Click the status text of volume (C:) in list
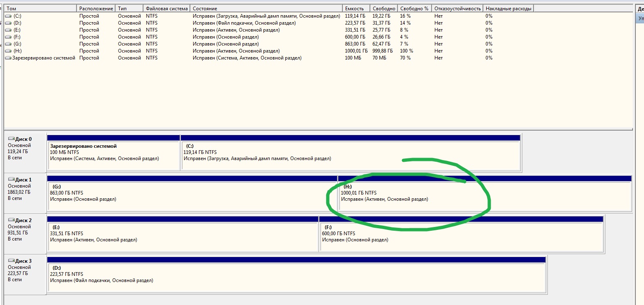 pos(266,16)
